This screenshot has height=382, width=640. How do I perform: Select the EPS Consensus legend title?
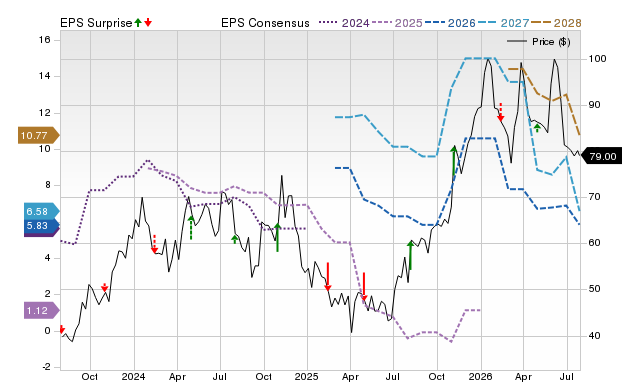click(265, 23)
